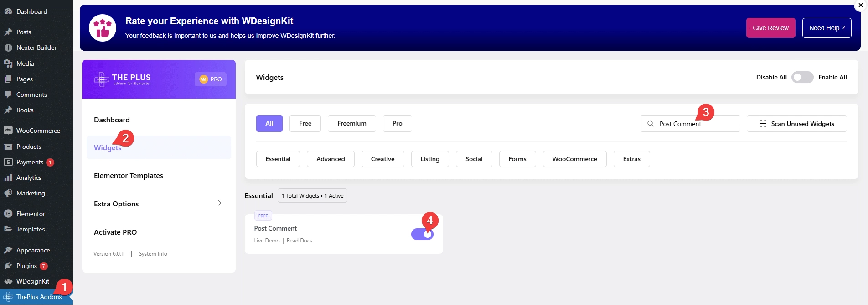868x305 pixels.
Task: Click the Give Review button
Action: (x=770, y=28)
